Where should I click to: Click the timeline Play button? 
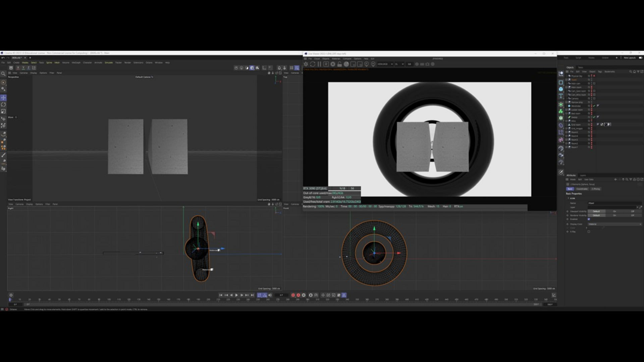point(236,295)
